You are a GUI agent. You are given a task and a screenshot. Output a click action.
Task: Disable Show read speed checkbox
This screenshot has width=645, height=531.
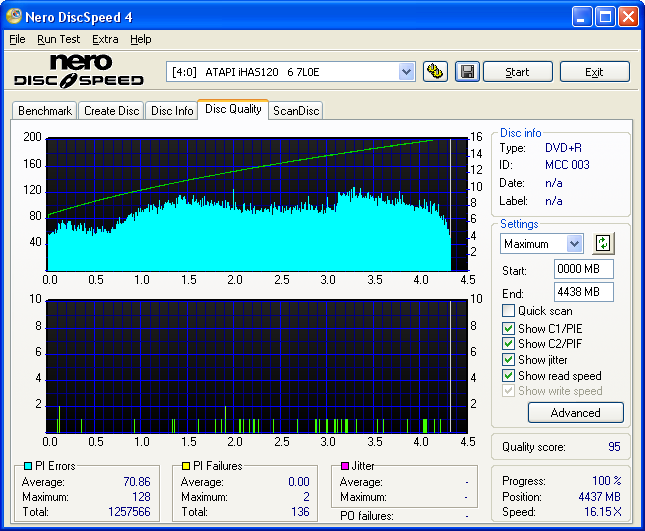(508, 376)
